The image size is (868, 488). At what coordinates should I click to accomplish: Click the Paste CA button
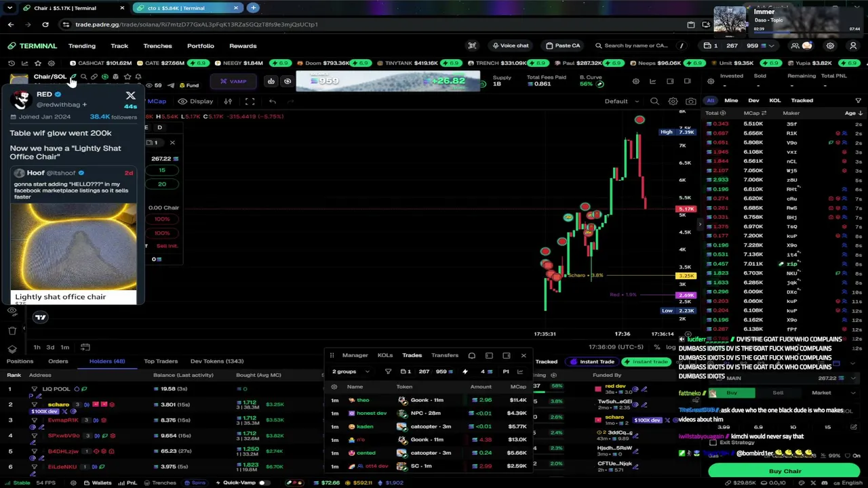563,46
